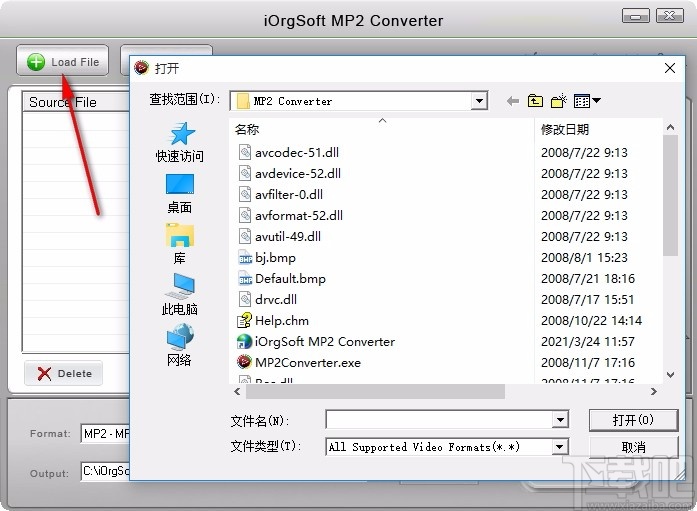This screenshot has width=697, height=511.
Task: Expand the look-in folder combo box
Action: point(479,101)
